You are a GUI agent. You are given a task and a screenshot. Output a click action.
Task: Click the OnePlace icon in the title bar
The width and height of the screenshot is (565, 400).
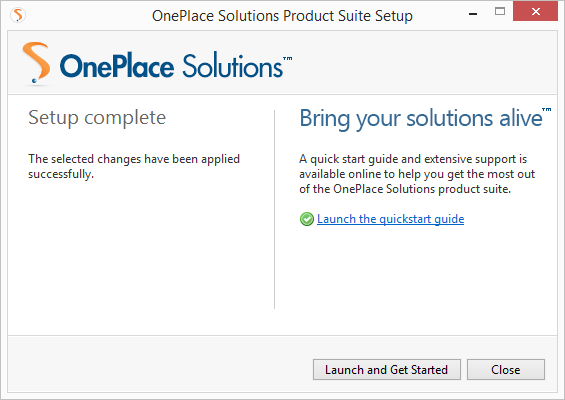coord(18,15)
